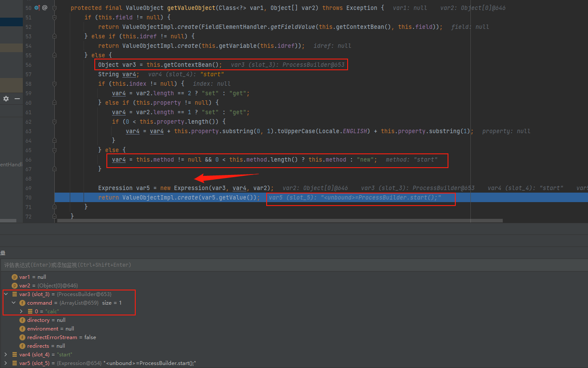Click the parameter icon beside var1
Viewport: 588px width, 368px height.
15,277
